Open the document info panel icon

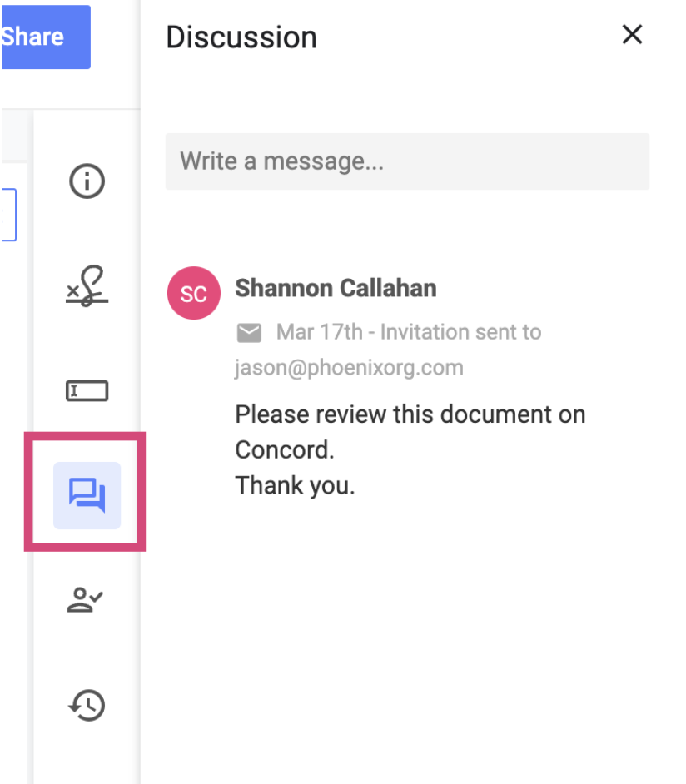tap(87, 181)
